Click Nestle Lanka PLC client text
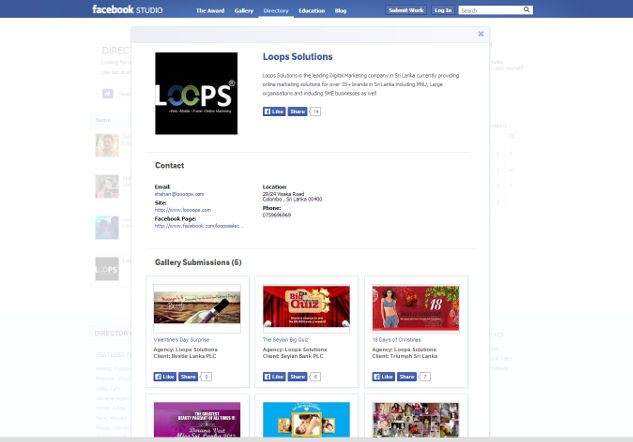 (x=185, y=356)
